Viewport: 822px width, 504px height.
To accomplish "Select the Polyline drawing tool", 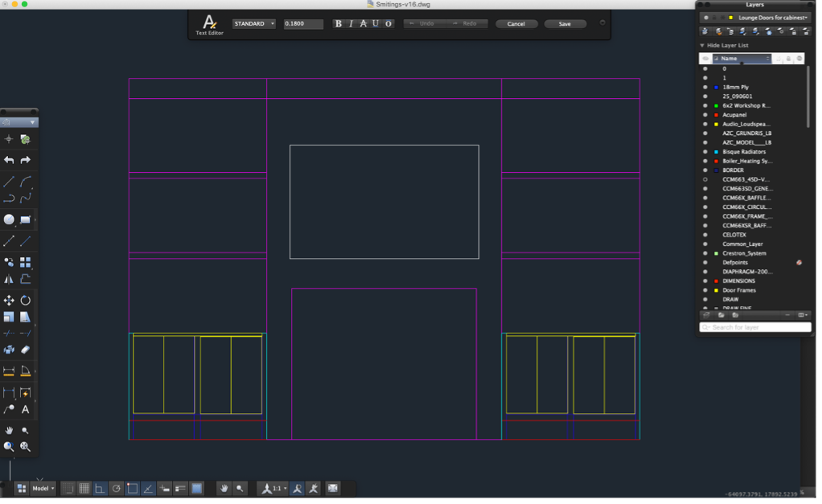I will (x=9, y=198).
